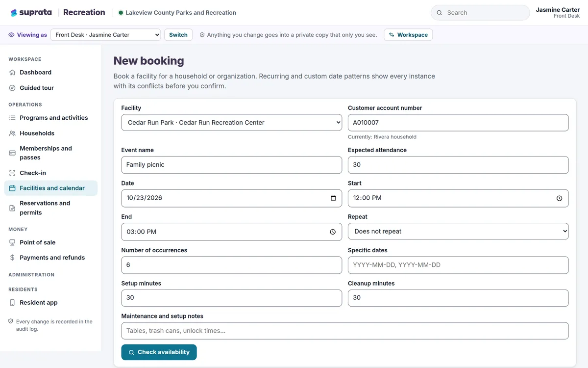The height and width of the screenshot is (368, 588).
Task: Open Check-in page
Action: [x=51, y=173]
